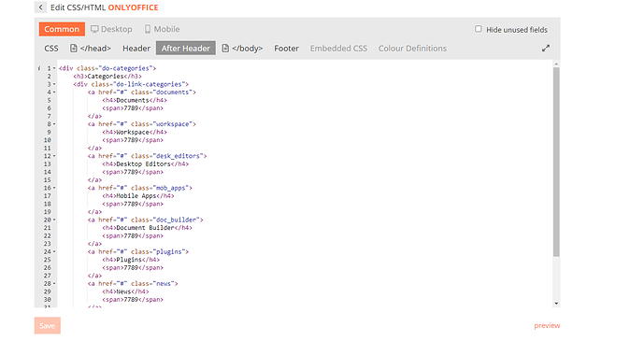Expand the editor to fullscreen

[546, 49]
